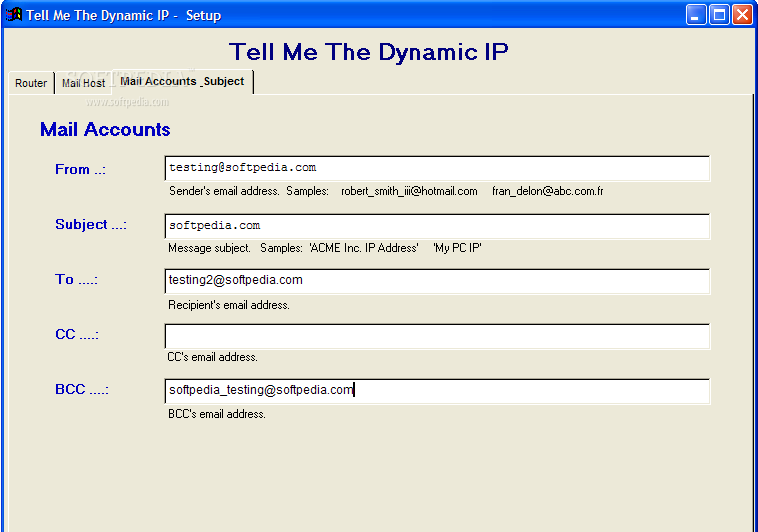Click the 'Tell Me The Dynamic IP' banner title
This screenshot has height=532, width=758.
pyautogui.click(x=368, y=52)
